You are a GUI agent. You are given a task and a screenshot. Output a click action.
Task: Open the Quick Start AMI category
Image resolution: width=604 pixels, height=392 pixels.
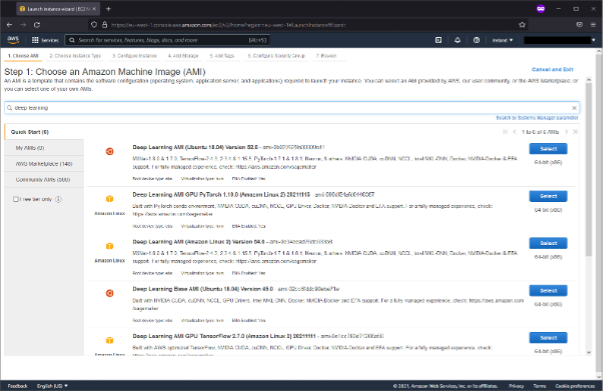pos(44,132)
